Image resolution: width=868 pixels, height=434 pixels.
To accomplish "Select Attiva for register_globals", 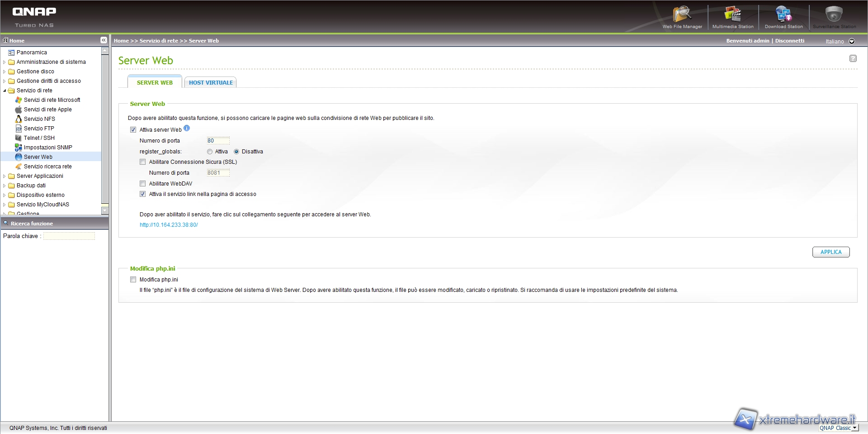I will pos(210,152).
